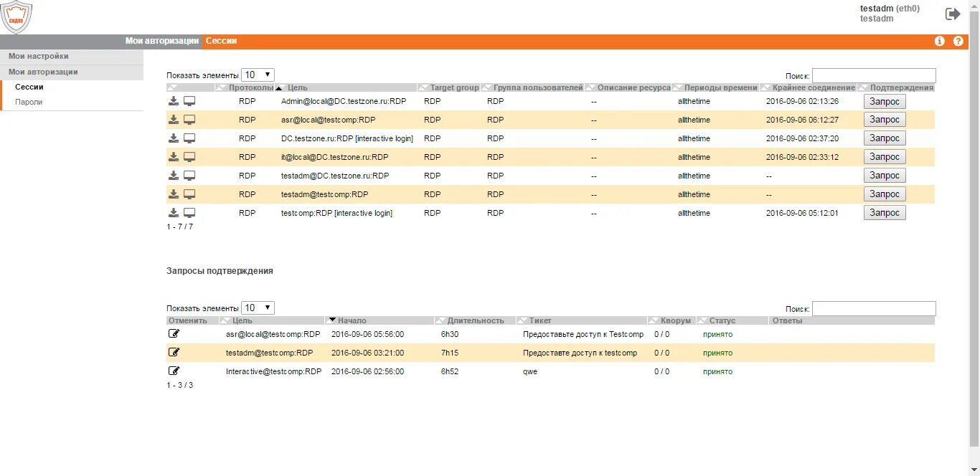
Task: Open confirmation requests 'Показать элементы' dropdown
Action: coord(258,308)
